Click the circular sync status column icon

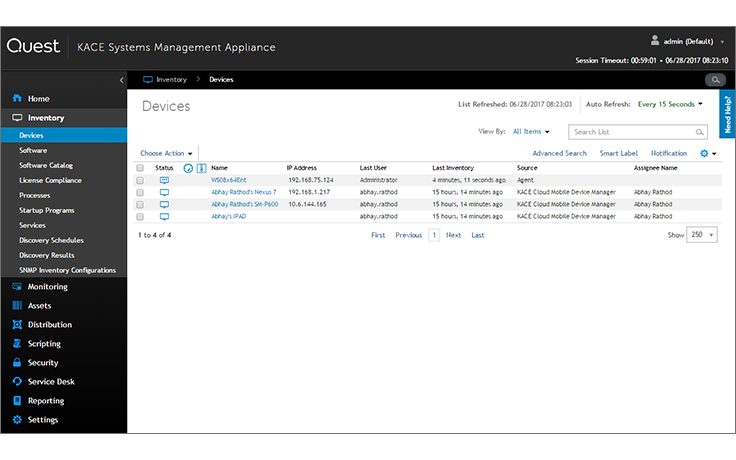(188, 168)
